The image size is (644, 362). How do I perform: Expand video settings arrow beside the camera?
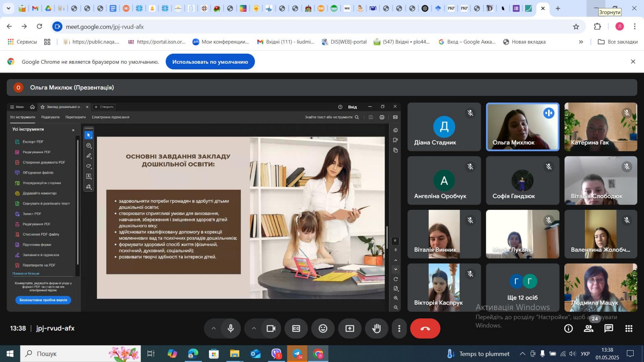254,328
